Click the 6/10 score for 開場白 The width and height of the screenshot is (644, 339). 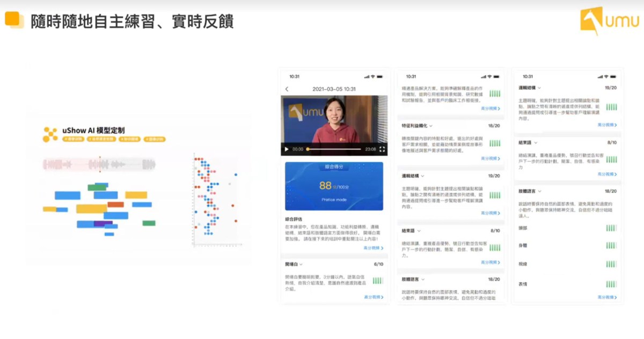point(378,264)
